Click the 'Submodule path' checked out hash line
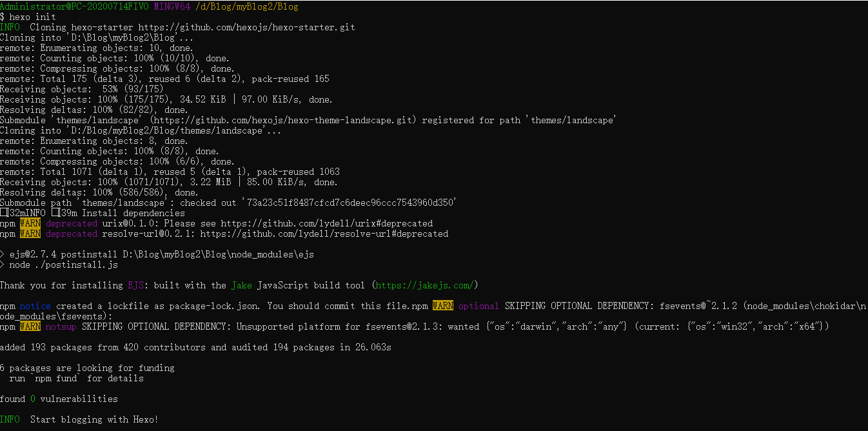The width and height of the screenshot is (868, 431). coord(228,203)
